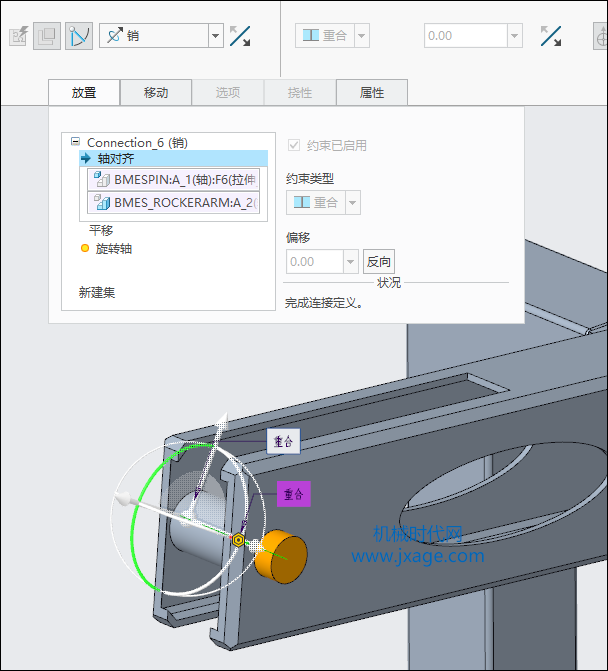
Task: Click the convert constraints icon with lightning bolt
Action: coord(19,36)
